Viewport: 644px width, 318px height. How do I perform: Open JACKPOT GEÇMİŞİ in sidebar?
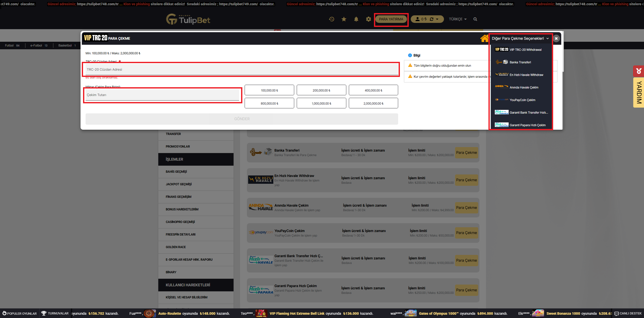(x=196, y=184)
